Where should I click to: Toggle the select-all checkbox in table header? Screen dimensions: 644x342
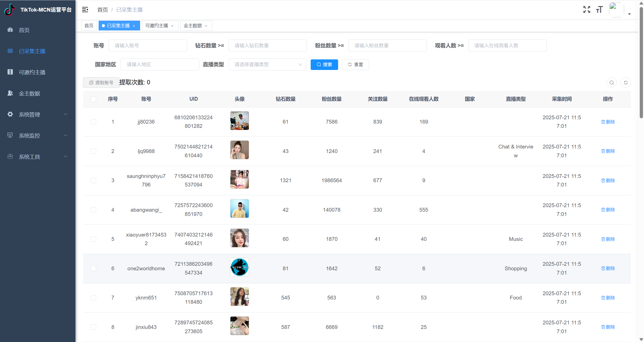coord(93,99)
